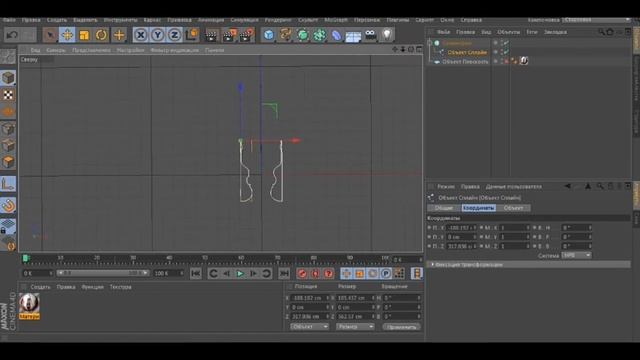Open the render settings clapperboard icon
The width and height of the screenshot is (640, 360).
(x=247, y=35)
